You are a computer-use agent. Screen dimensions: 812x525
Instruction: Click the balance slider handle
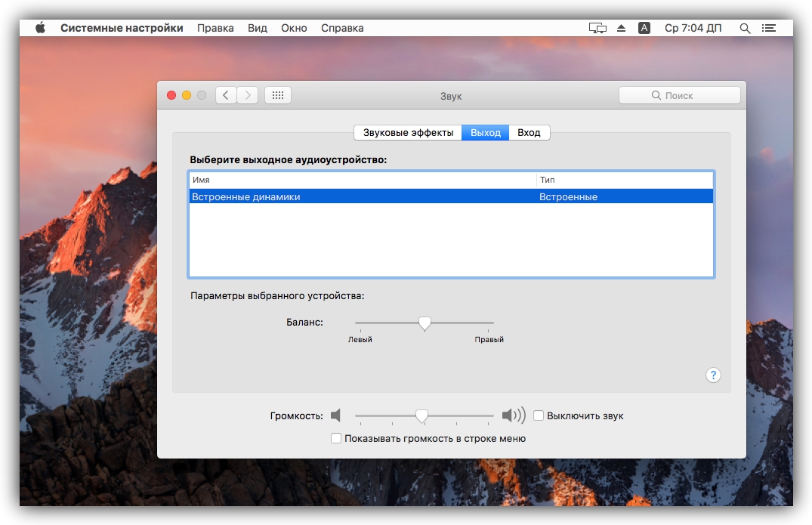click(x=425, y=323)
